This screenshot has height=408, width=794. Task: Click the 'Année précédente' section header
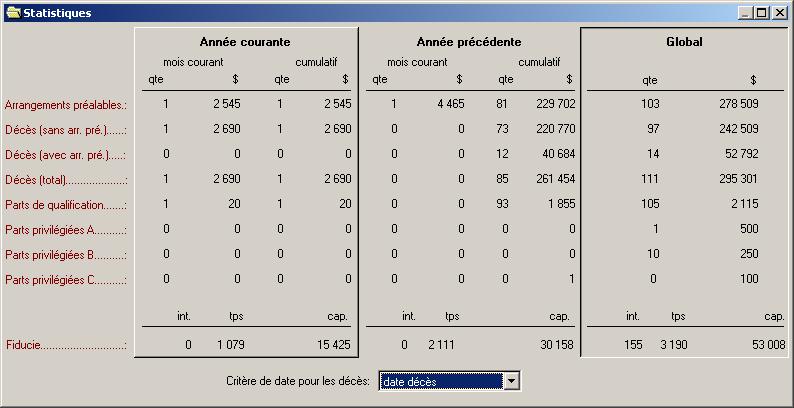click(x=468, y=42)
